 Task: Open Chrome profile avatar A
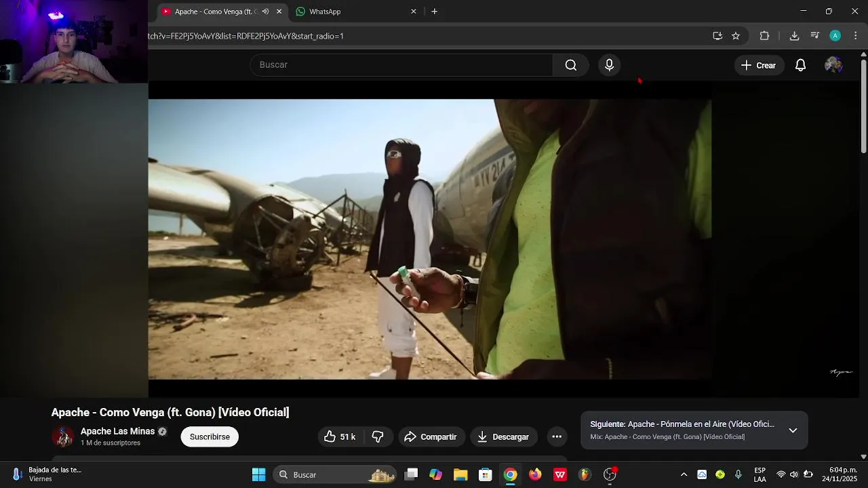pyautogui.click(x=835, y=36)
